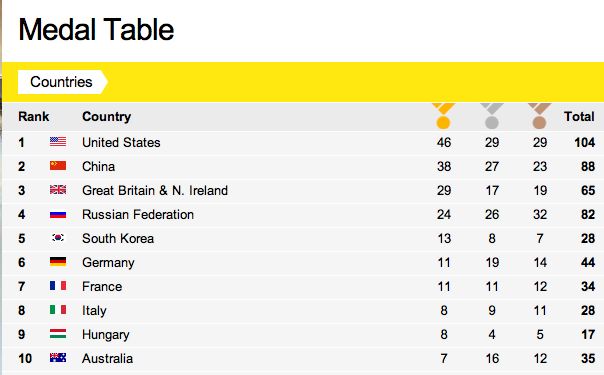Click the Great Britain flag icon
Screen dimensions: 604x375
[58, 190]
